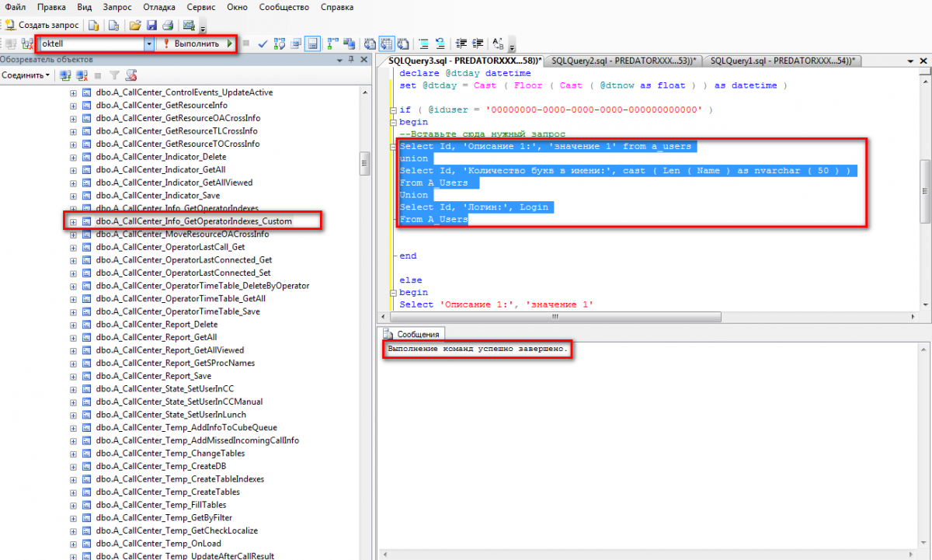
Task: Click the Создать запрос button
Action: point(42,25)
